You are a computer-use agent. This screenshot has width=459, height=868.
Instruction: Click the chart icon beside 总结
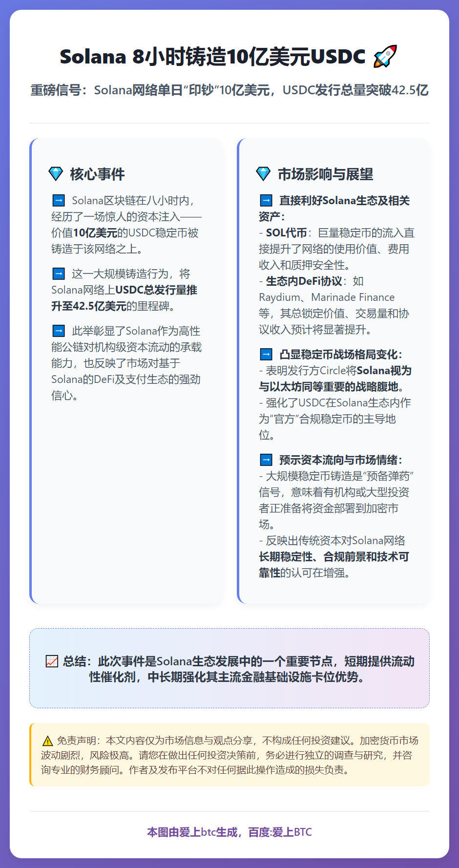tap(52, 661)
